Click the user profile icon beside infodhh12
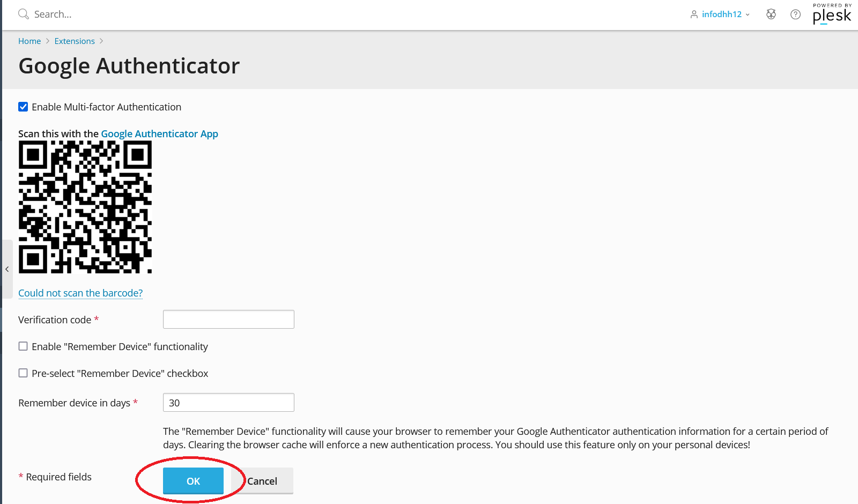This screenshot has height=504, width=858. (694, 14)
